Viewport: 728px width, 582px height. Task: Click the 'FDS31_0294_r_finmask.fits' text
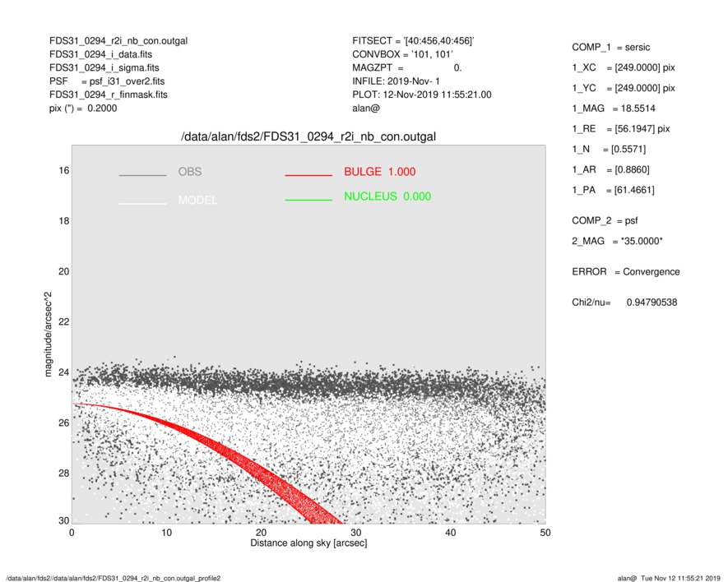(109, 95)
